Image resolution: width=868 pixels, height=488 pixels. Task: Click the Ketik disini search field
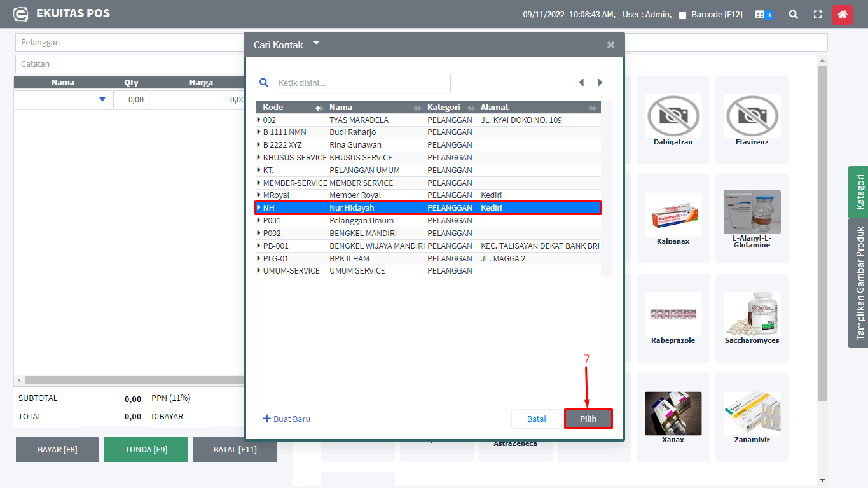[361, 83]
